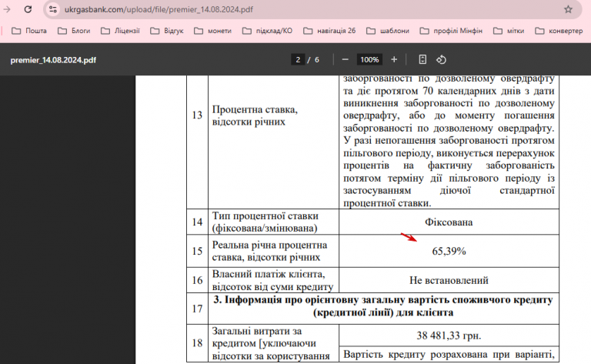Open the мітки bookmark folder
Screen dimensions: 591x364
coord(509,31)
